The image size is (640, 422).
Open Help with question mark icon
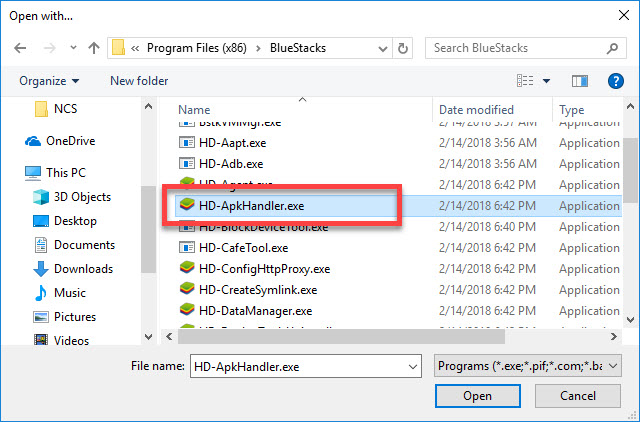point(616,81)
